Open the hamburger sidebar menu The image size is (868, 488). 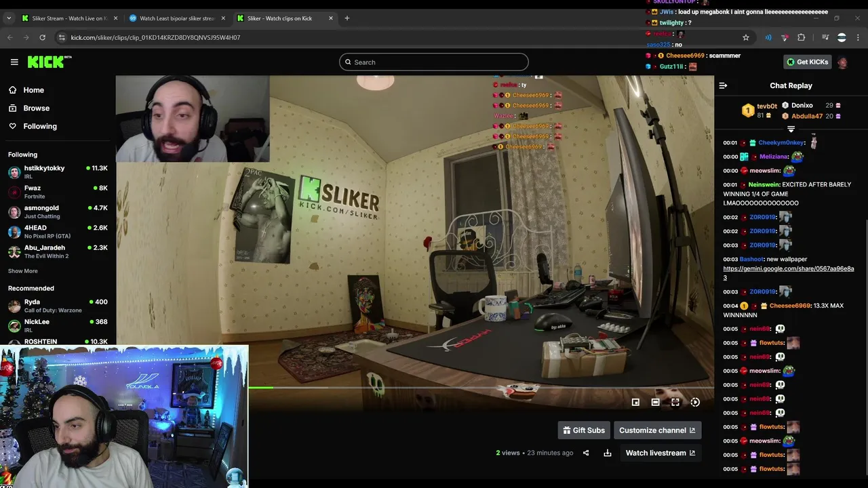coord(14,62)
